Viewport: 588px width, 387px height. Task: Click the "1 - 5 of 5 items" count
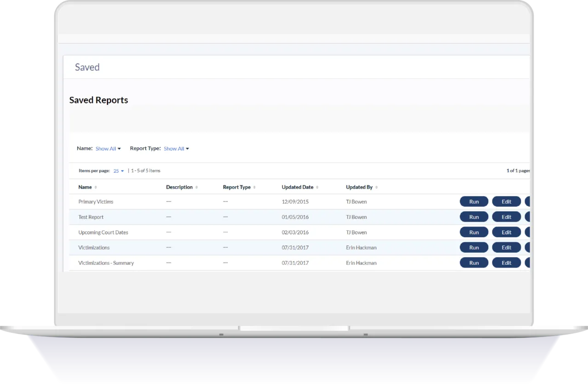point(146,171)
